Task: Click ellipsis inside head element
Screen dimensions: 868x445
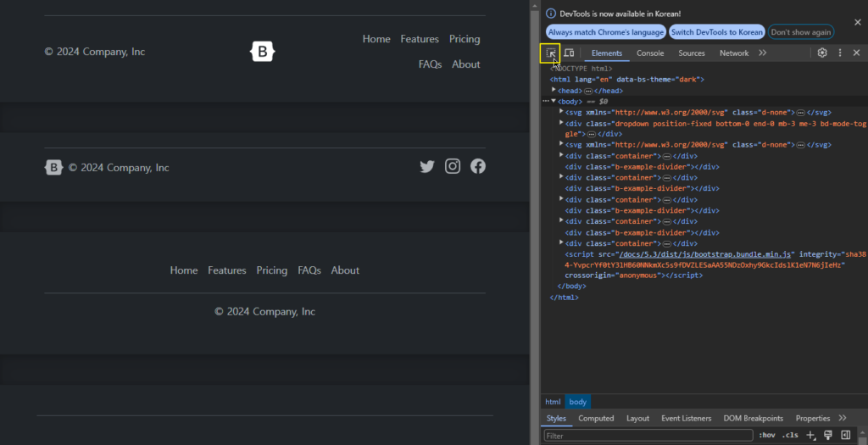Action: [588, 91]
